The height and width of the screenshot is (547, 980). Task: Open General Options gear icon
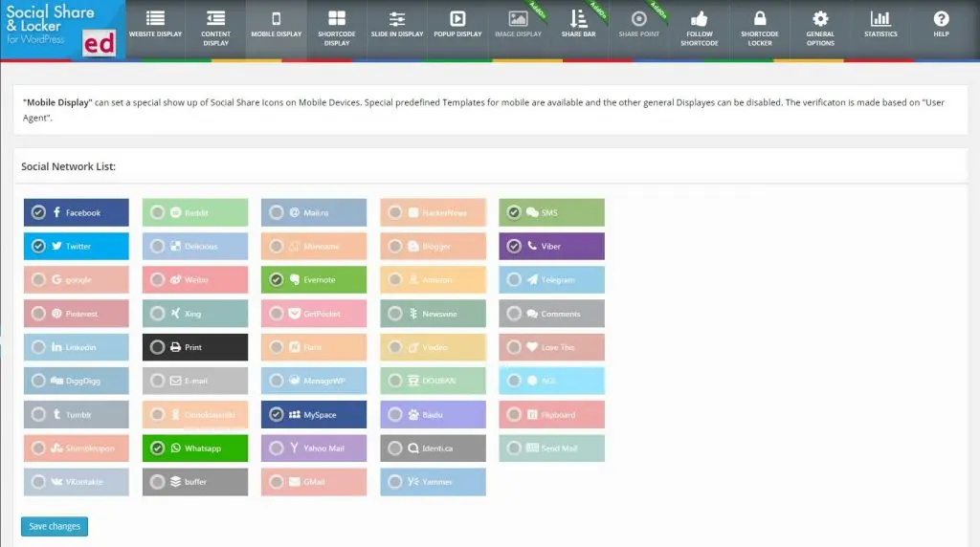coord(820,19)
